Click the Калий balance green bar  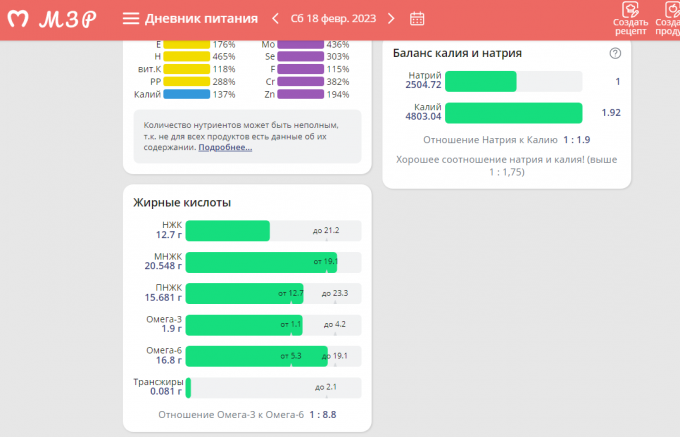513,112
